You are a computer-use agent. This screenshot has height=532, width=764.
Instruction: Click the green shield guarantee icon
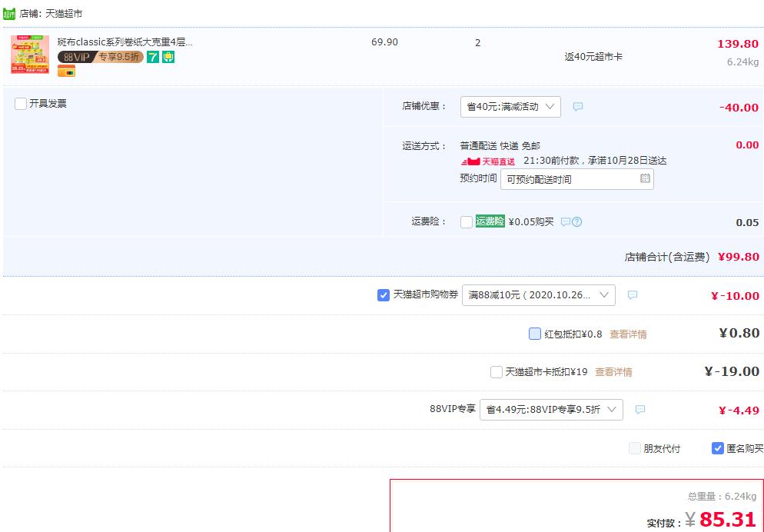click(x=168, y=57)
